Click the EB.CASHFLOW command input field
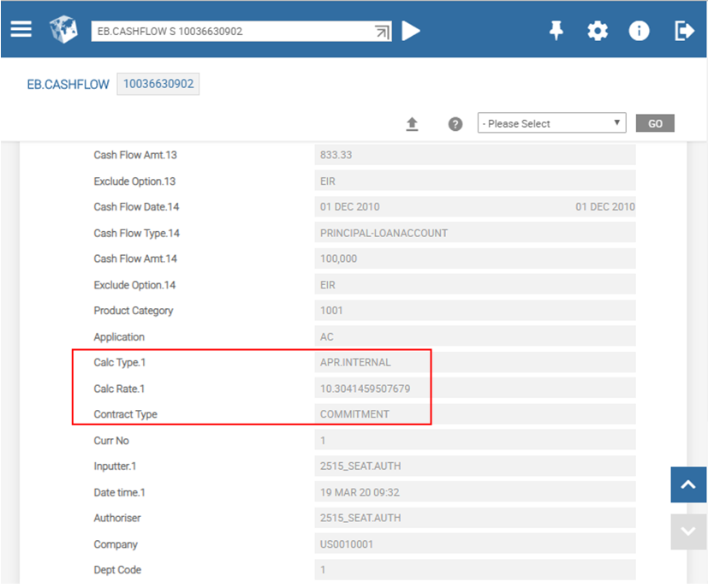The height and width of the screenshot is (588, 708). coord(231,31)
